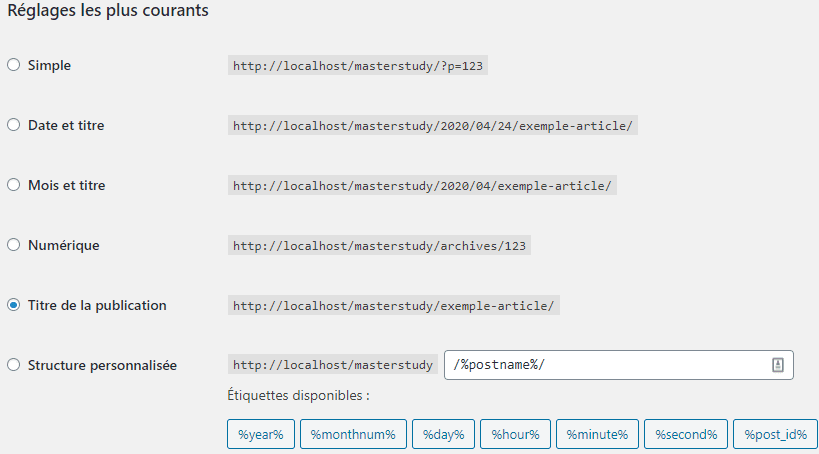This screenshot has height=454, width=819.
Task: Insert the %monthnum% tag
Action: (x=353, y=434)
